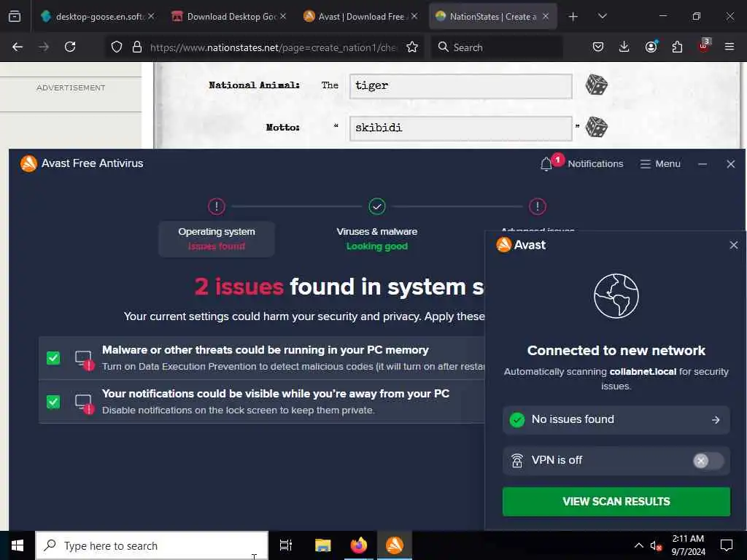Open the tracking protection shield icon

tap(117, 47)
